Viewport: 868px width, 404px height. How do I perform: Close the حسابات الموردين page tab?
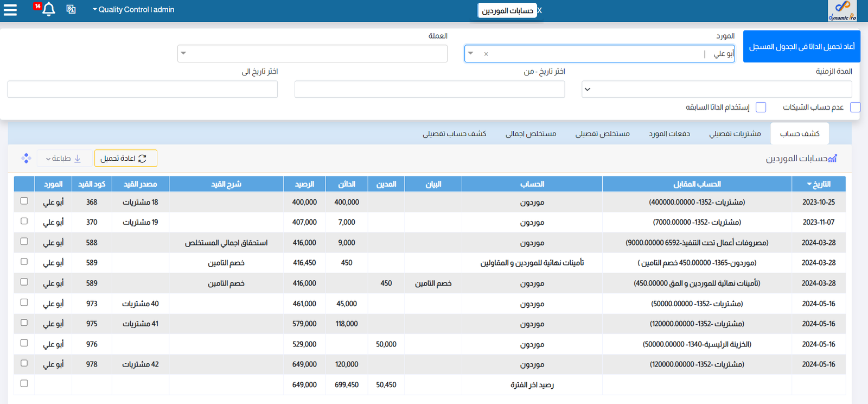(539, 10)
